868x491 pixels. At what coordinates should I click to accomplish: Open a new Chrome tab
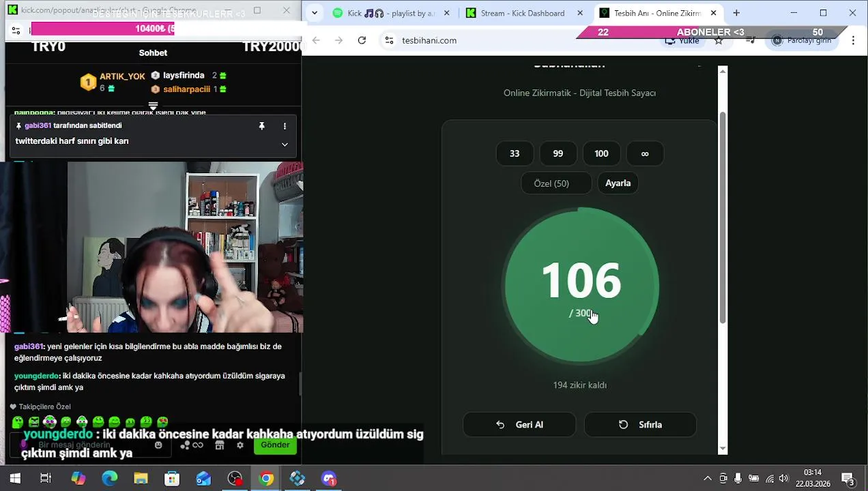[x=736, y=13]
